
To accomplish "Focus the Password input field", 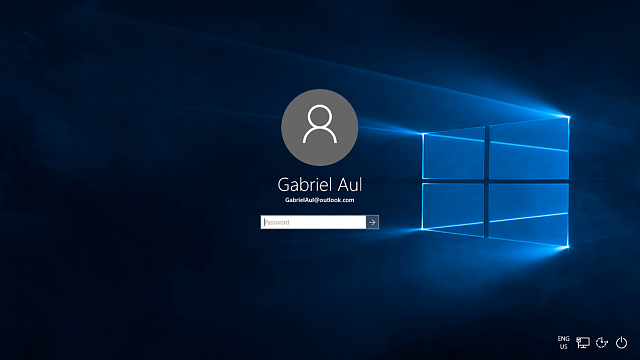I will (313, 222).
